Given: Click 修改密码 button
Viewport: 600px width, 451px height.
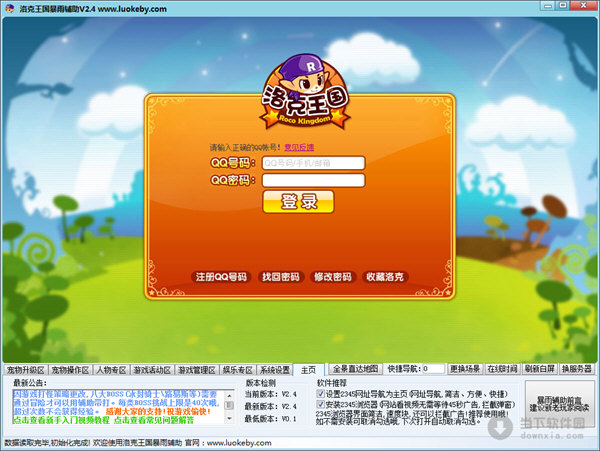Looking at the screenshot, I should click(333, 277).
